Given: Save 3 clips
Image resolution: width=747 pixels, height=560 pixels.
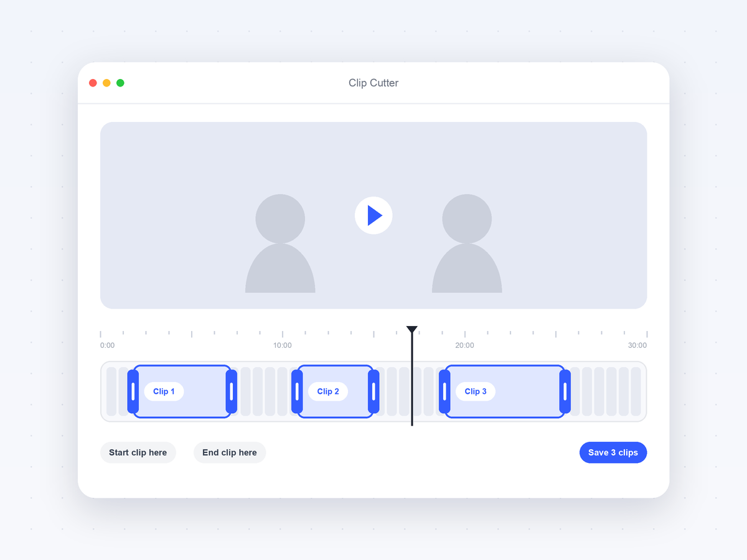Looking at the screenshot, I should click(x=613, y=452).
